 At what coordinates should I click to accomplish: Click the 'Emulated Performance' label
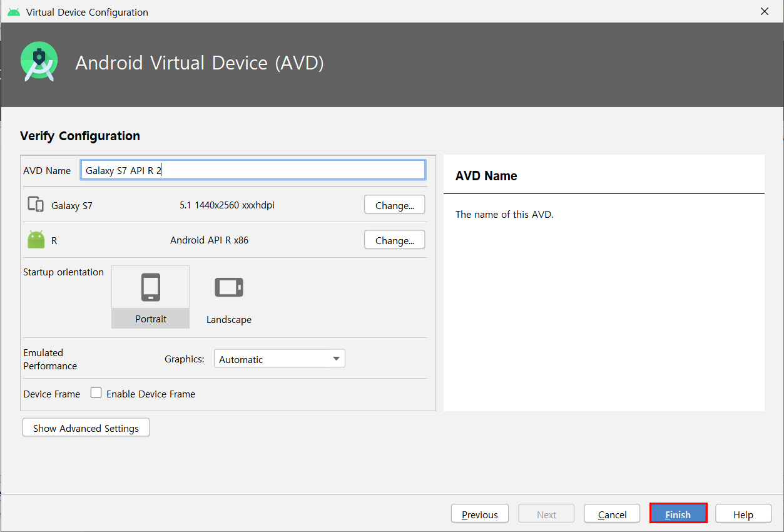pyautogui.click(x=50, y=359)
